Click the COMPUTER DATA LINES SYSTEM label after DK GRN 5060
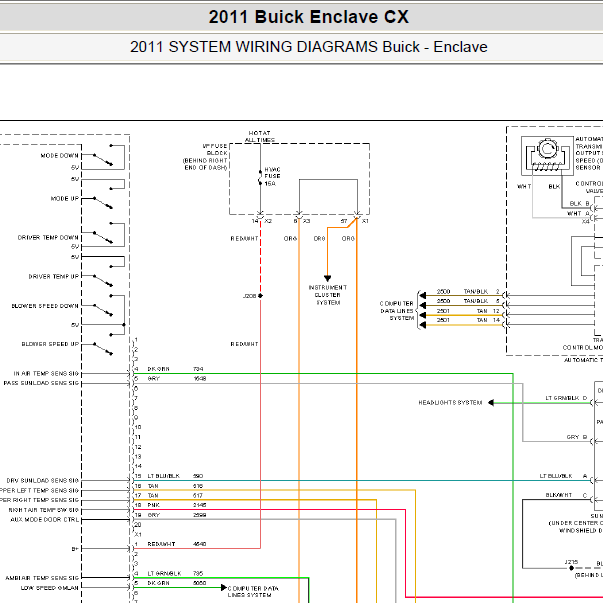603x603 pixels. (x=253, y=592)
